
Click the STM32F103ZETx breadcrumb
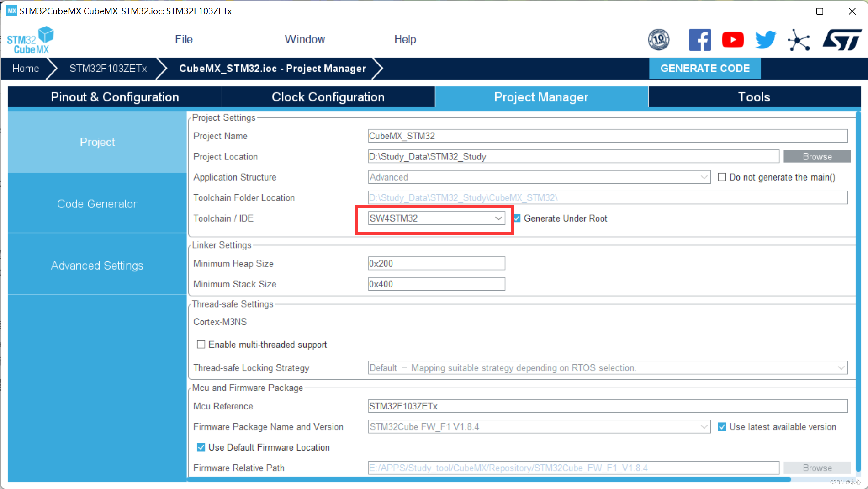point(108,69)
